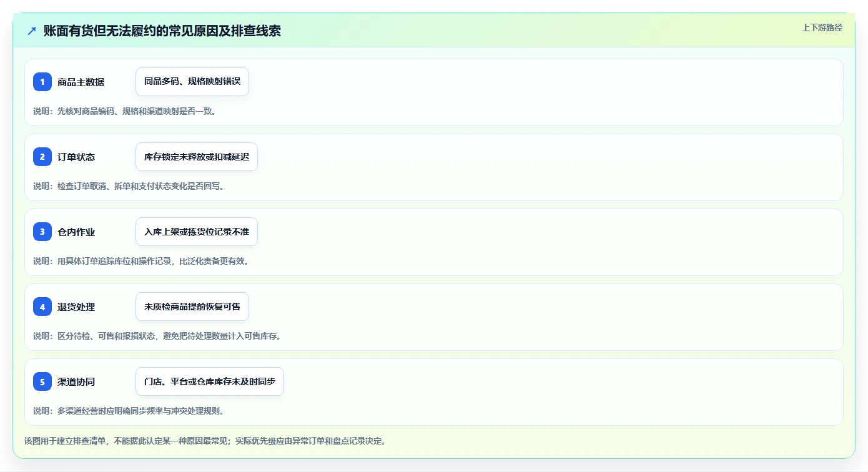Select the number 5 step badge

pos(42,381)
